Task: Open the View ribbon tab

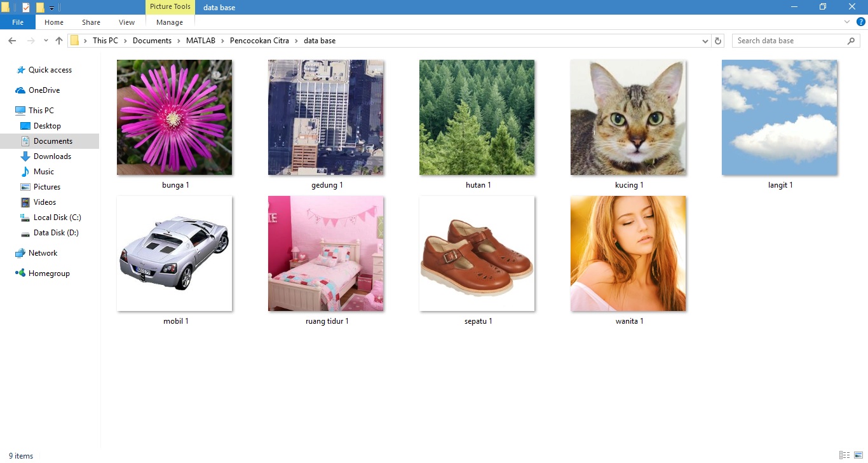Action: [x=126, y=22]
